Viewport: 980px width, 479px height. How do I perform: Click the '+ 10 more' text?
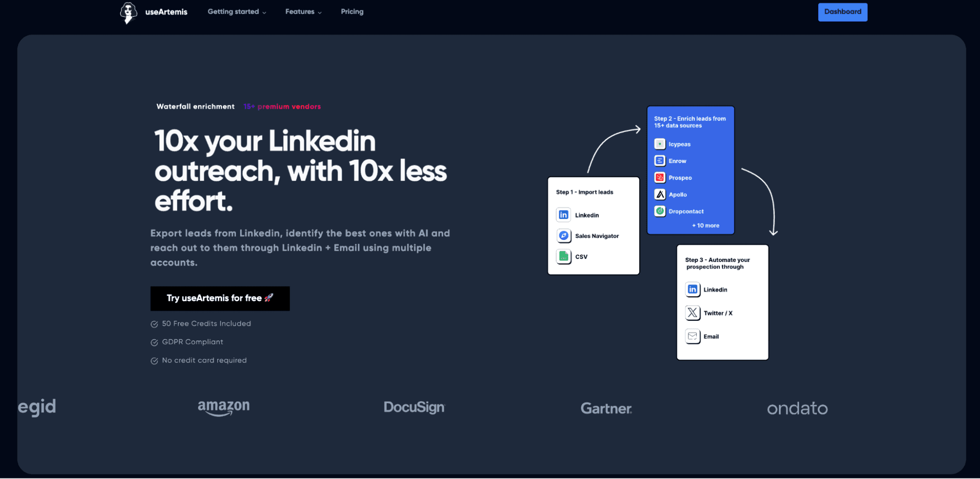tap(705, 226)
